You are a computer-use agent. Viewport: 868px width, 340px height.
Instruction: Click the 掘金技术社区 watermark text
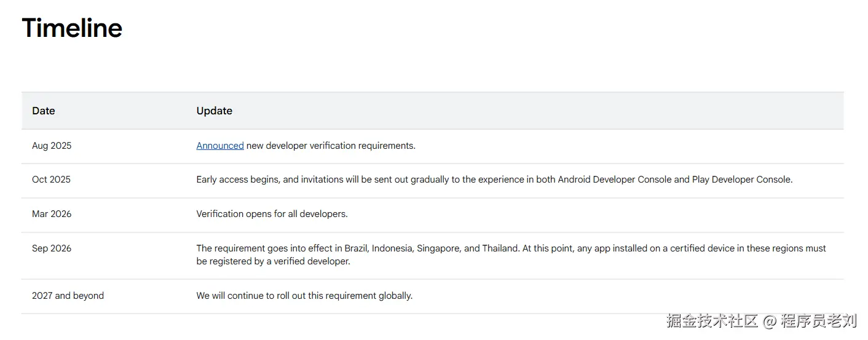[x=712, y=320]
